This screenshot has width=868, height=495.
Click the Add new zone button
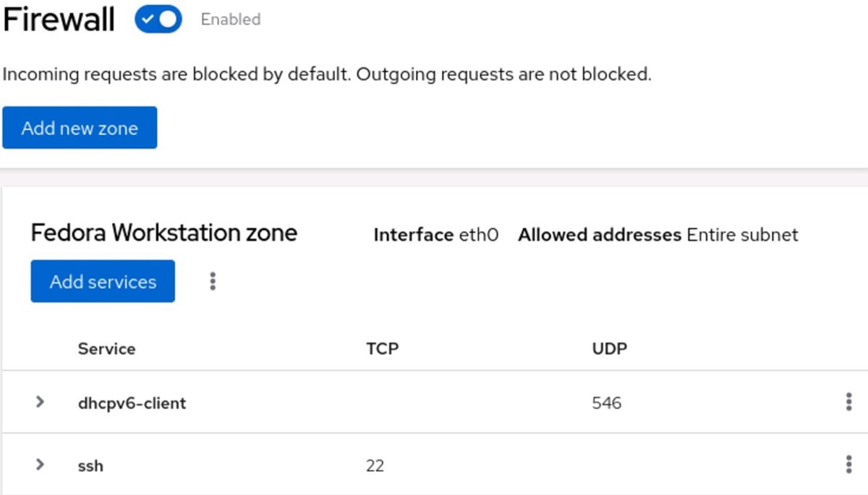(x=80, y=128)
